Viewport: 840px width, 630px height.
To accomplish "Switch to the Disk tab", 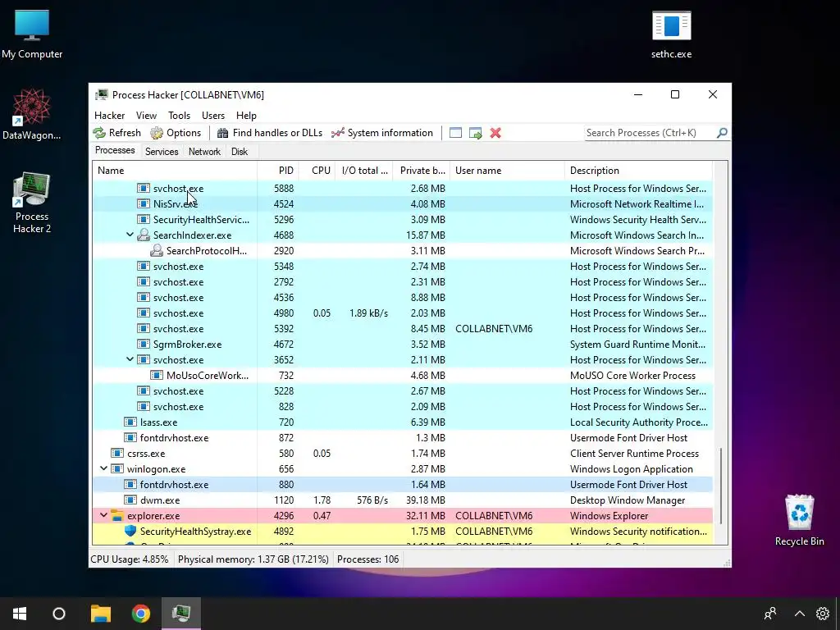I will point(240,152).
